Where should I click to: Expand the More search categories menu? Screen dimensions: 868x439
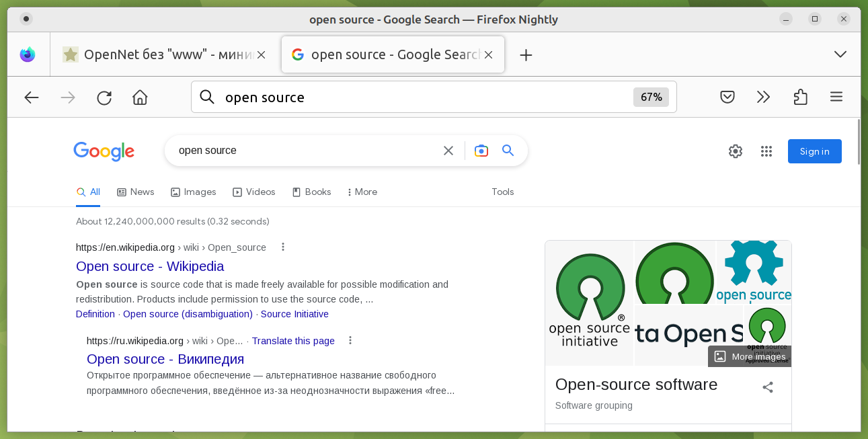pos(362,192)
